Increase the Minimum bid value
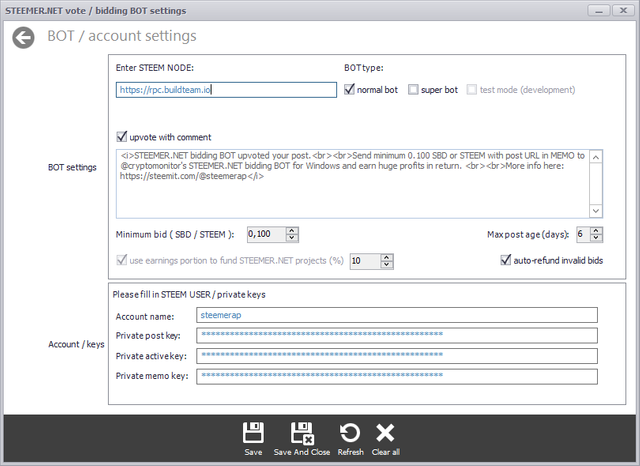Image resolution: width=640 pixels, height=466 pixels. click(x=292, y=231)
